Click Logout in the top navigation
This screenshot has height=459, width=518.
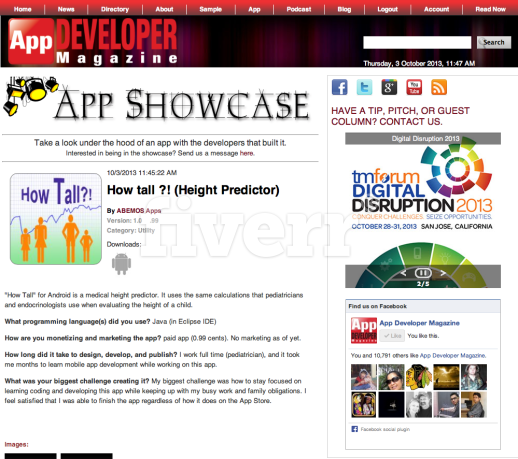[x=388, y=9]
